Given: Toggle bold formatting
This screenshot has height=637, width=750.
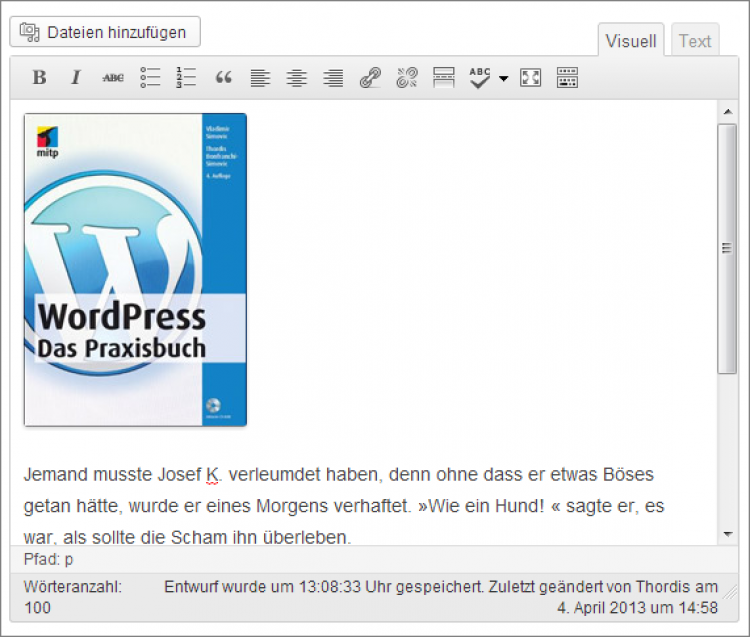Looking at the screenshot, I should [39, 78].
